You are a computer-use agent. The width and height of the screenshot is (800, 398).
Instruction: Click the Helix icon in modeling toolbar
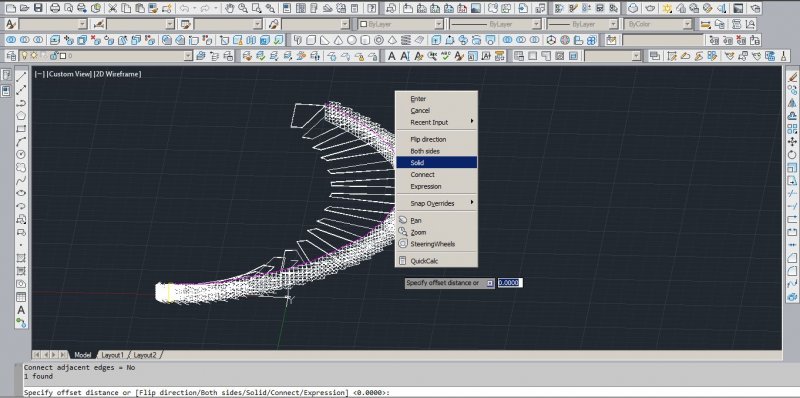tap(406, 40)
